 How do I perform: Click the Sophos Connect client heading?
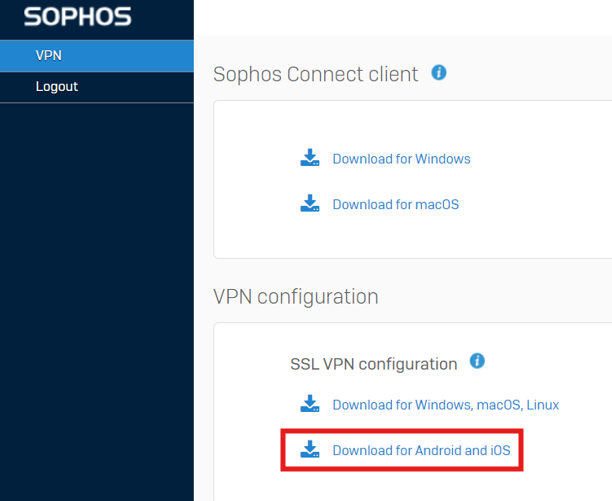coord(315,74)
